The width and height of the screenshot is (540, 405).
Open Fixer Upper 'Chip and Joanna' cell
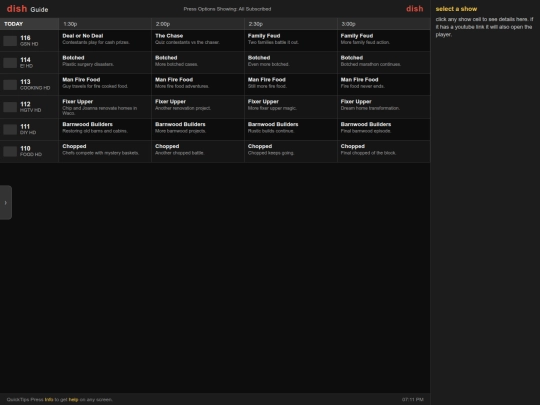click(x=105, y=107)
